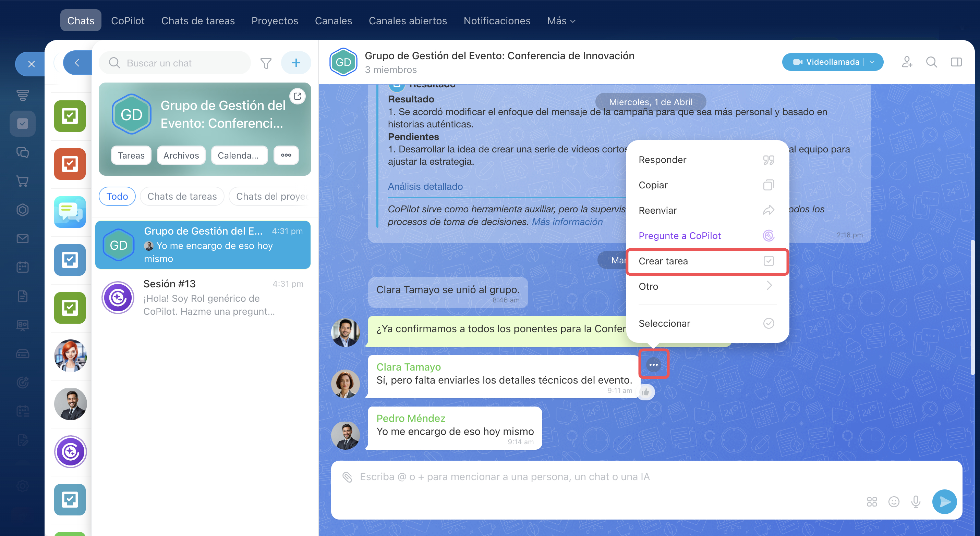Viewport: 980px width, 536px height.
Task: Choose Responder in the message menu
Action: coord(707,160)
